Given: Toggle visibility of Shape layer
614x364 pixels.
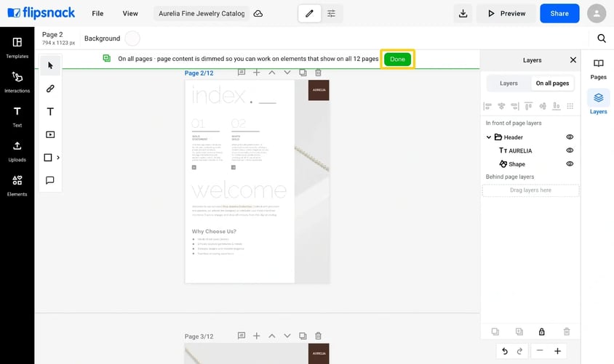Looking at the screenshot, I should [570, 163].
